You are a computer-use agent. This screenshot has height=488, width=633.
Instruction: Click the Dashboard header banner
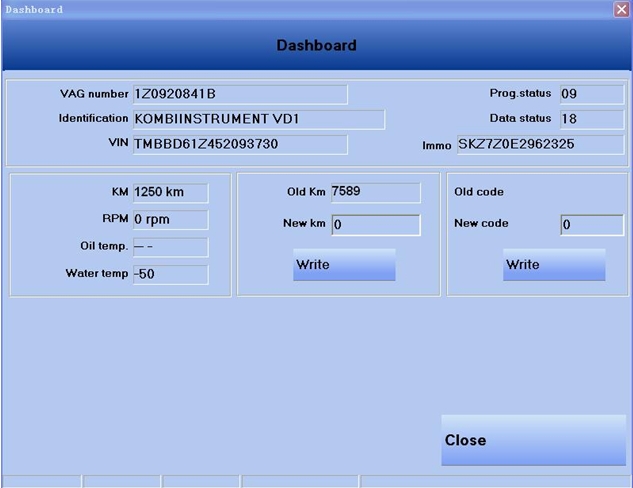point(316,46)
